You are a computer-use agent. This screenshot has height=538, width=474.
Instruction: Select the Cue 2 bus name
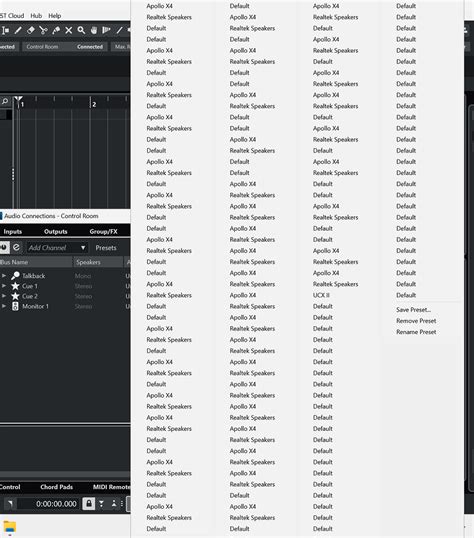point(30,296)
